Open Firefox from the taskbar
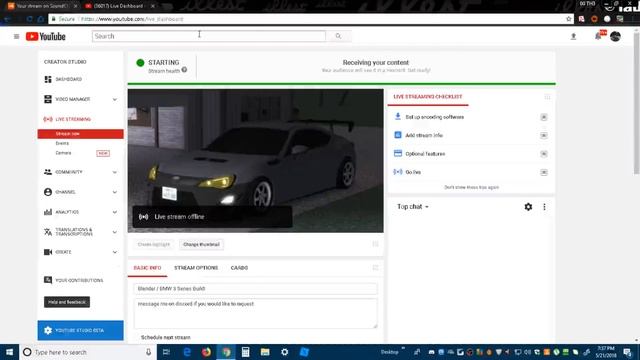The width and height of the screenshot is (640, 360). (207, 352)
